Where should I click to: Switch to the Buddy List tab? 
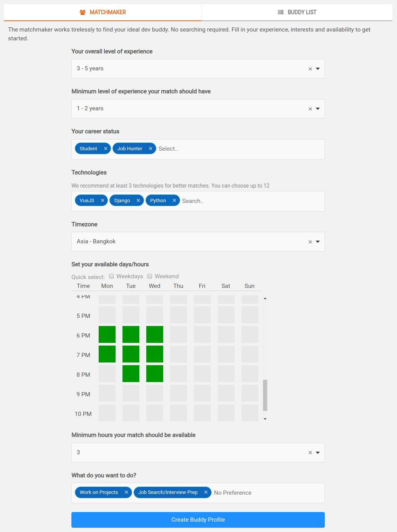pos(297,12)
